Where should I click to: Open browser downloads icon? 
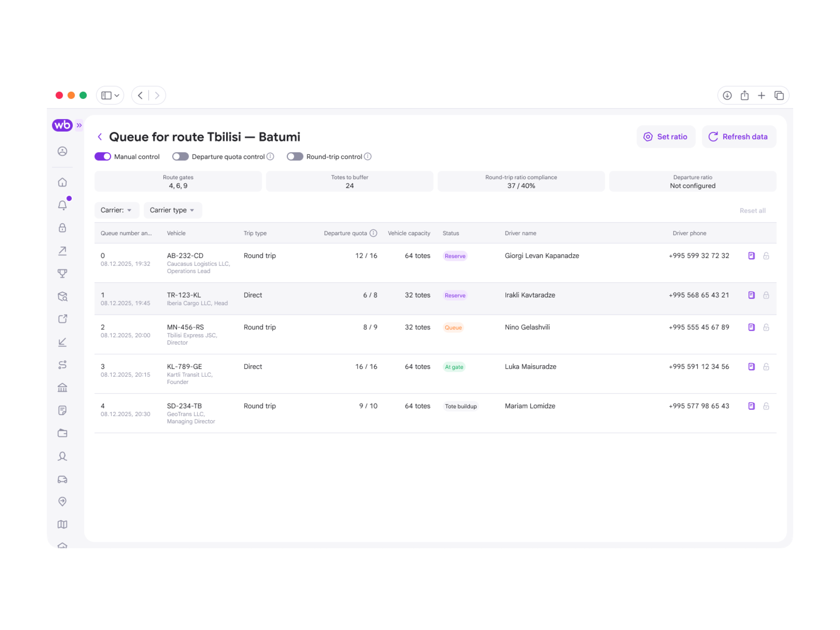point(727,95)
